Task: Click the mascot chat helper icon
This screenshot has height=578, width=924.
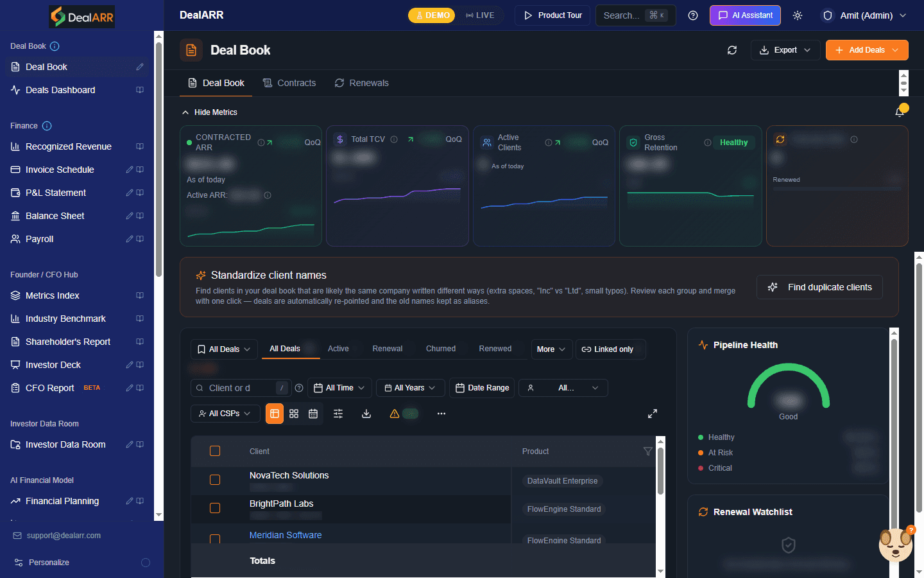Action: (x=896, y=545)
